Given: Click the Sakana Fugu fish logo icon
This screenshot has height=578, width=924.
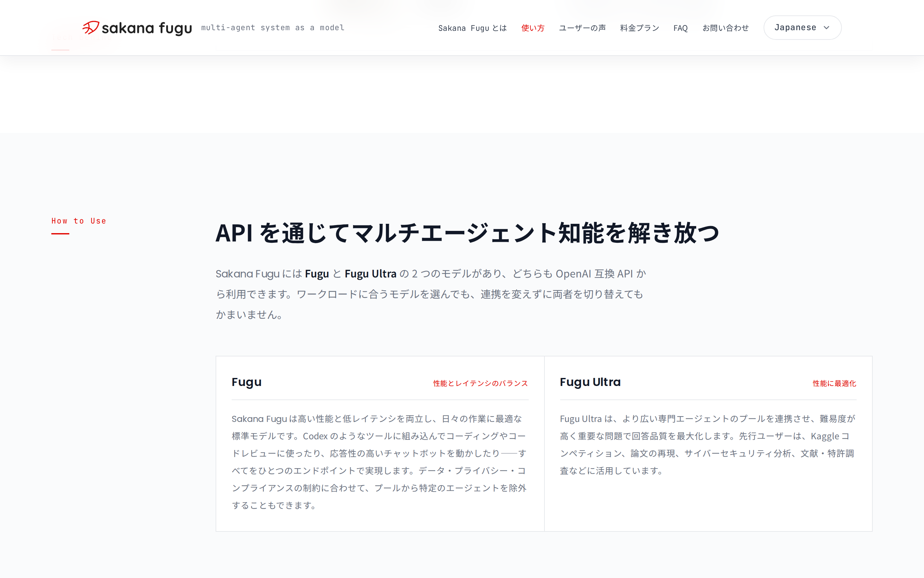Looking at the screenshot, I should 91,28.
